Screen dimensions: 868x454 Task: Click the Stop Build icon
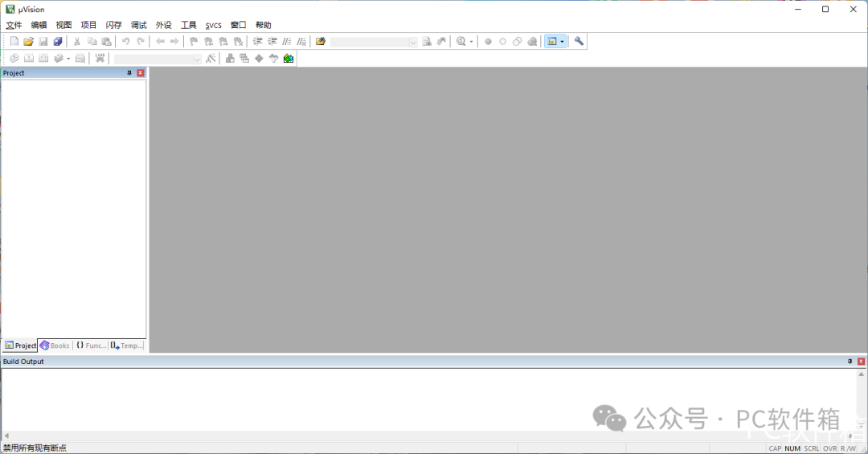(x=80, y=58)
